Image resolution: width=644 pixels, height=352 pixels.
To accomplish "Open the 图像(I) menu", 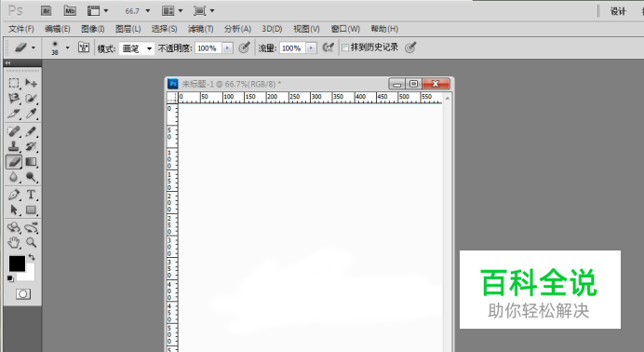I will coord(92,29).
